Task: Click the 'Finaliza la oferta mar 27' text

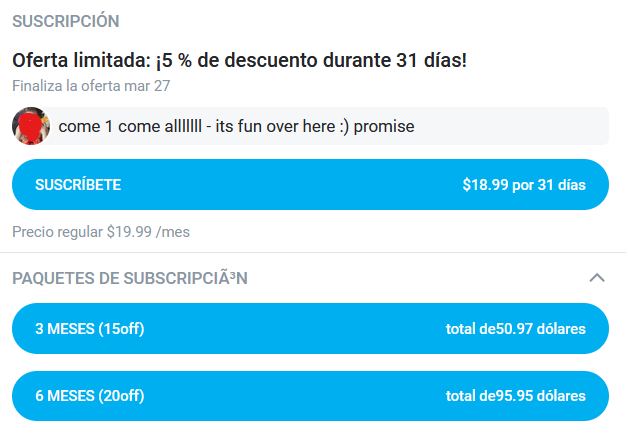Action: 91,86
